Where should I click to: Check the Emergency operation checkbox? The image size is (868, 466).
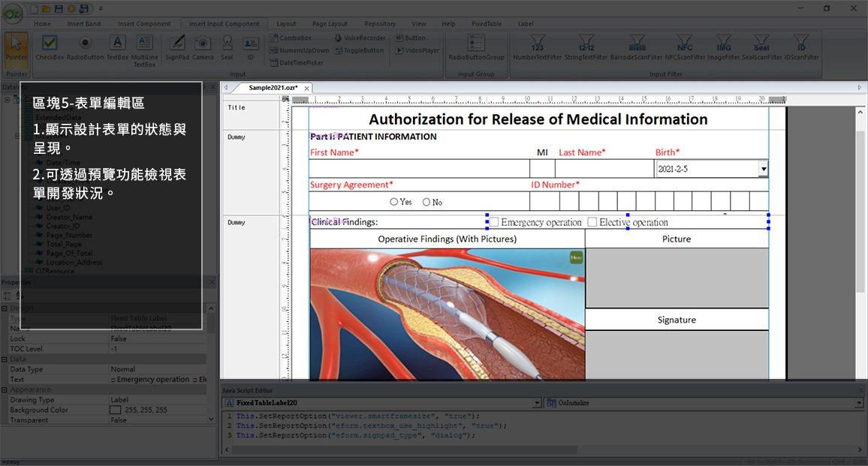click(x=494, y=222)
